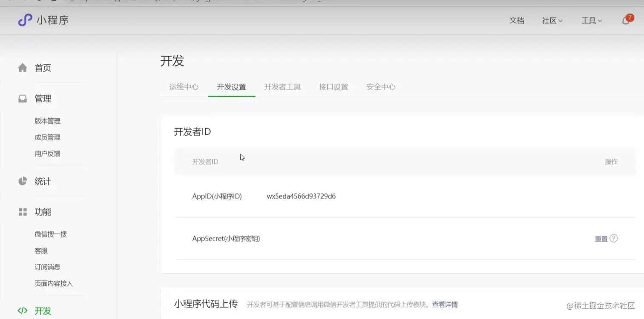Click the Mini Program logo icon

pos(25,20)
